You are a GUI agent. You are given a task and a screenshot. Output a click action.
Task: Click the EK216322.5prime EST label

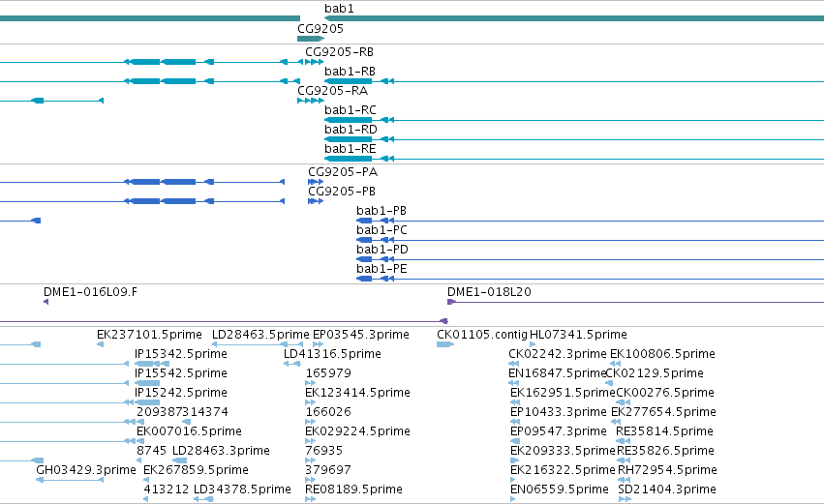click(x=563, y=470)
